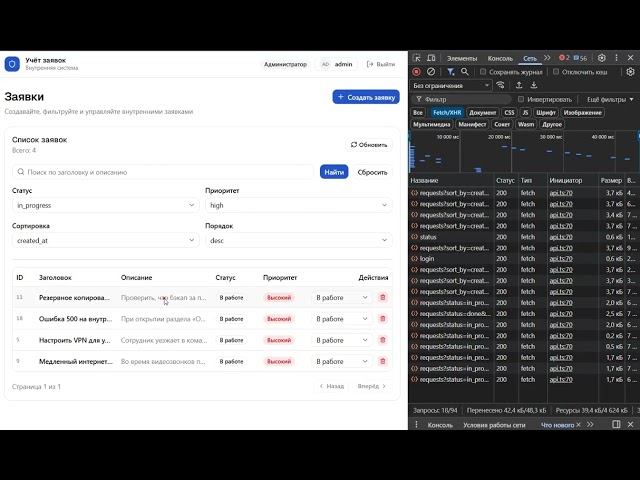The height and width of the screenshot is (480, 640).
Task: Delete the 'Настроить VPN' request row
Action: pyautogui.click(x=382, y=340)
